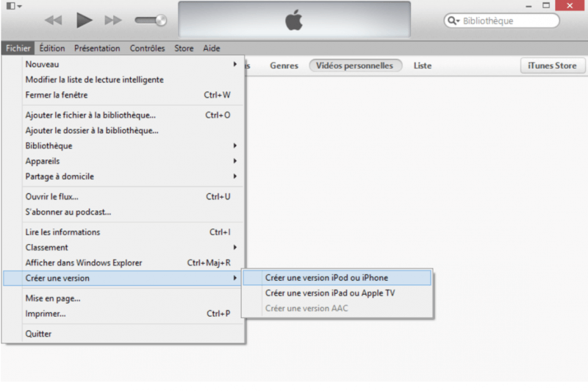Open the Store menu
This screenshot has height=391, width=588.
[x=184, y=49]
